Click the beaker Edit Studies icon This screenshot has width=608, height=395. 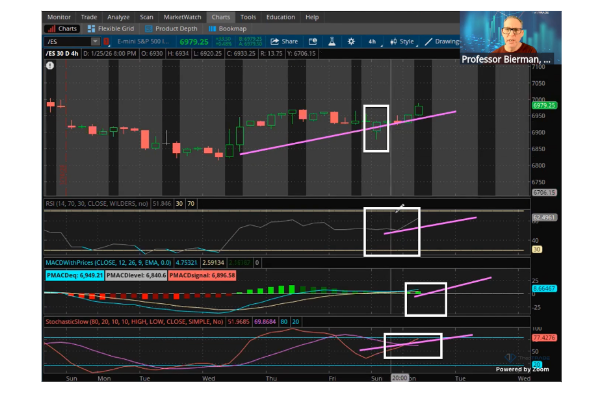click(332, 41)
